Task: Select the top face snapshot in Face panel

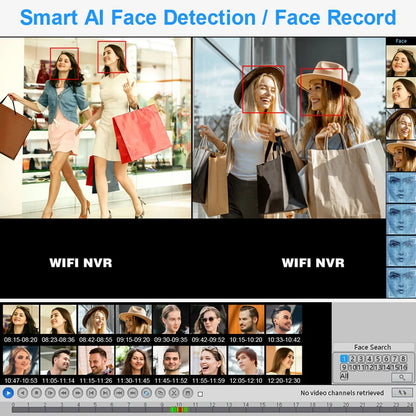Action: (x=401, y=61)
